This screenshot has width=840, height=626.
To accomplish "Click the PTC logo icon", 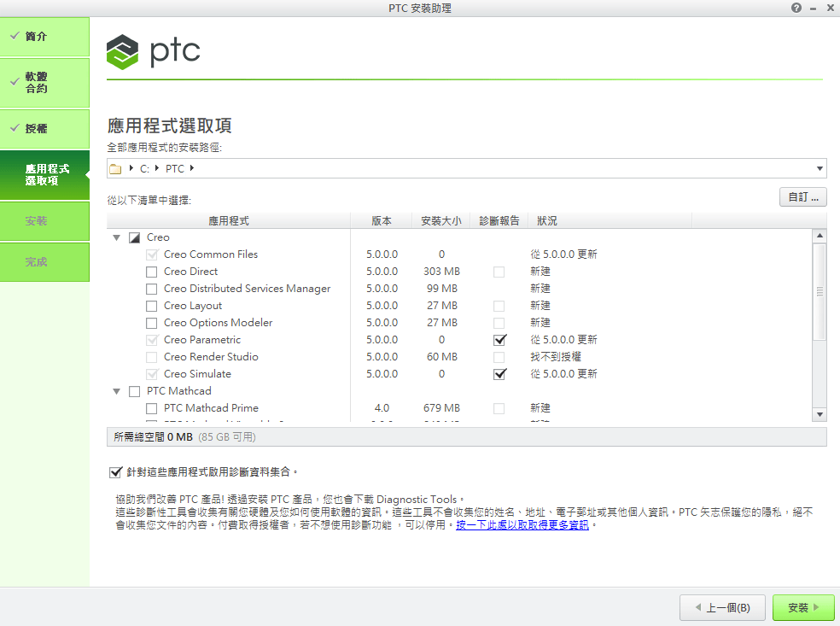I will pos(123,51).
